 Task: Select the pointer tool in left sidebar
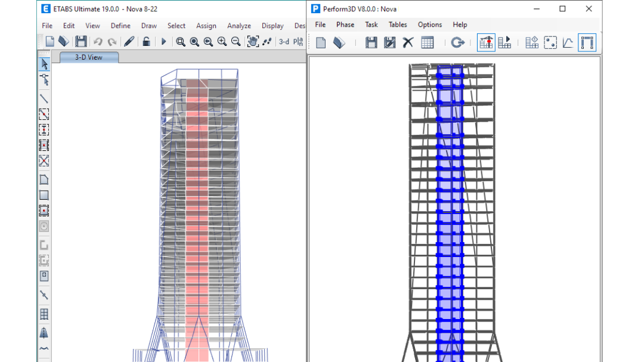(x=44, y=64)
